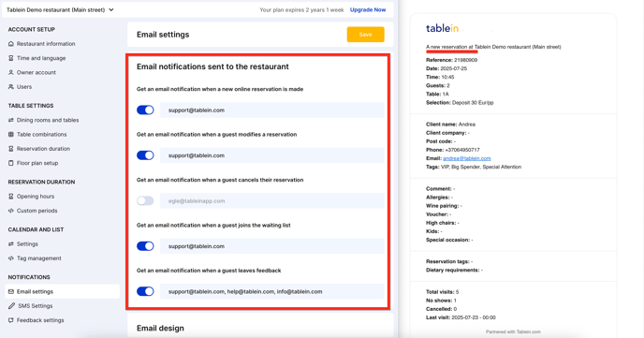
Task: Click the Feedback settings icon
Action: [11, 320]
